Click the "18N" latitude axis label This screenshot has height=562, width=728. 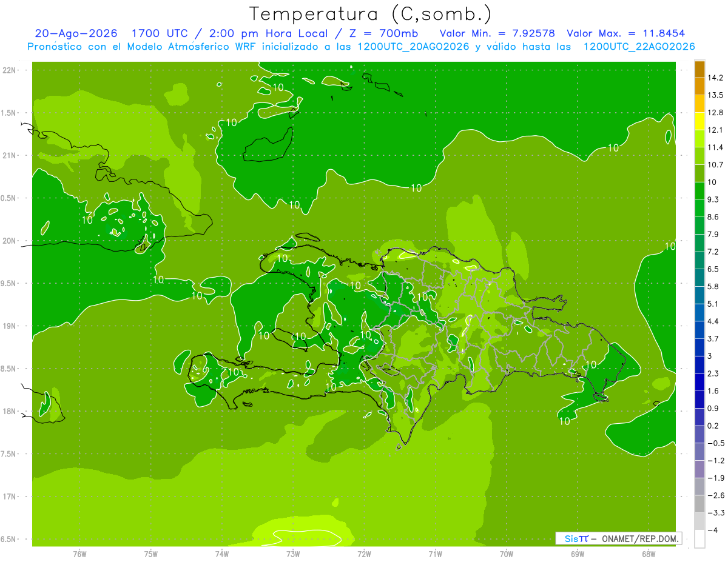tap(10, 411)
